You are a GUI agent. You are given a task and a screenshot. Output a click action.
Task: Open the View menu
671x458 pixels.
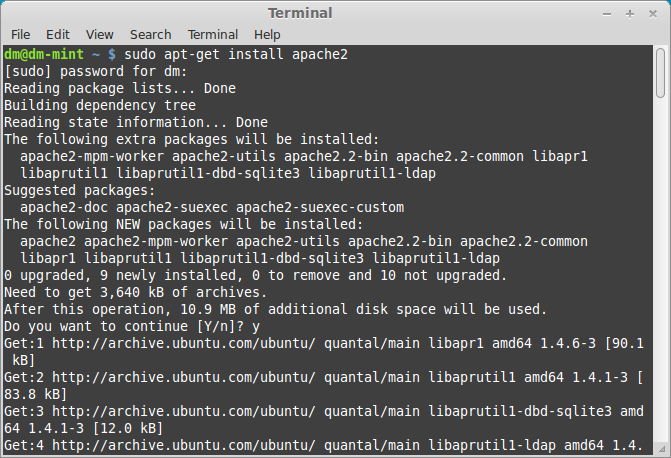tap(100, 34)
